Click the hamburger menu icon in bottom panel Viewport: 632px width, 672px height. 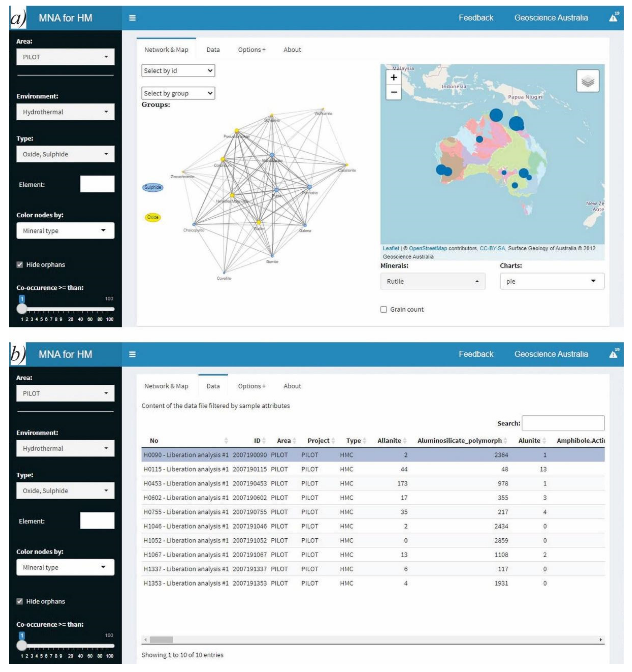[x=133, y=354]
